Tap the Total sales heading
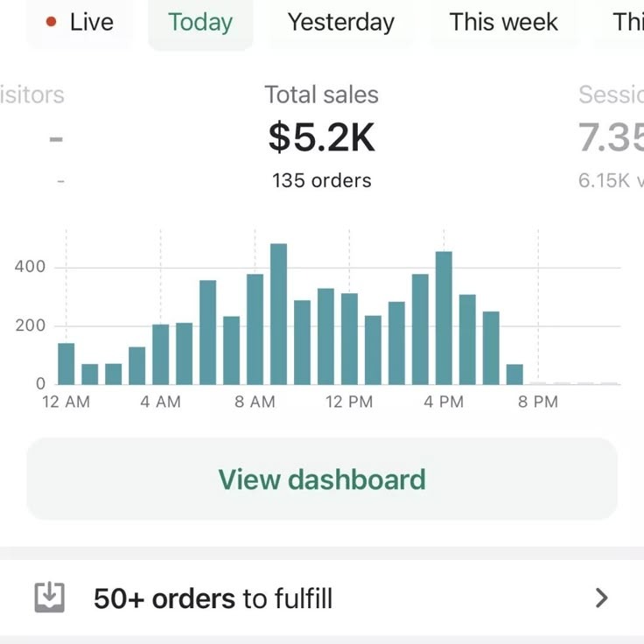This screenshot has height=644, width=644. click(321, 95)
